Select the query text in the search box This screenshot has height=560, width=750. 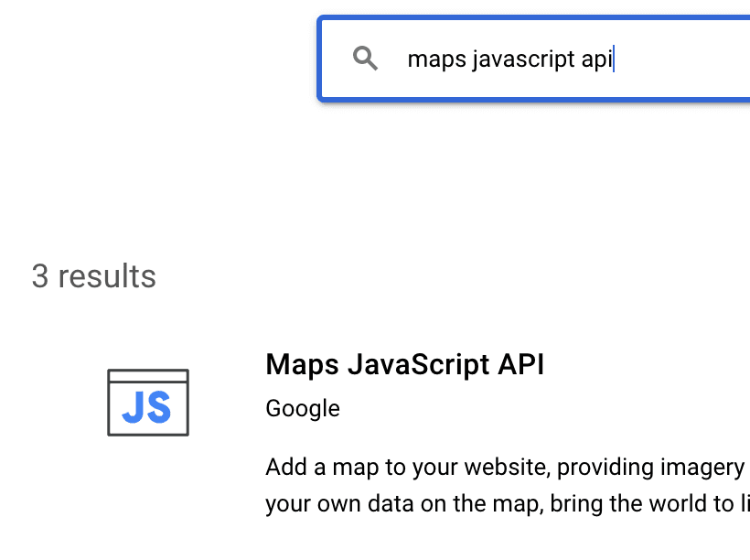pos(512,59)
